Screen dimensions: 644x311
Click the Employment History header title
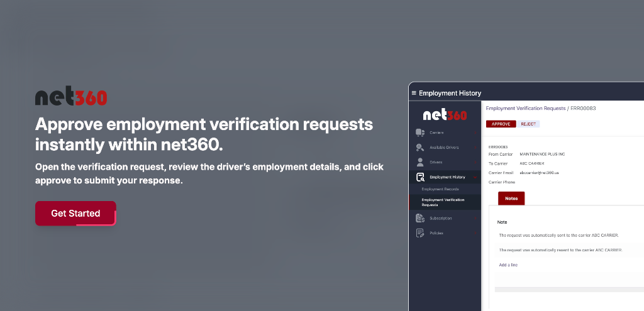[x=450, y=93]
